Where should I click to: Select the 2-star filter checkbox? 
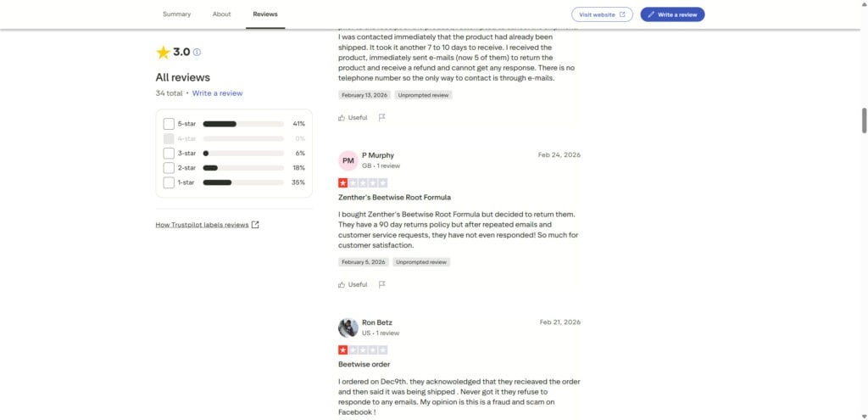pos(169,168)
